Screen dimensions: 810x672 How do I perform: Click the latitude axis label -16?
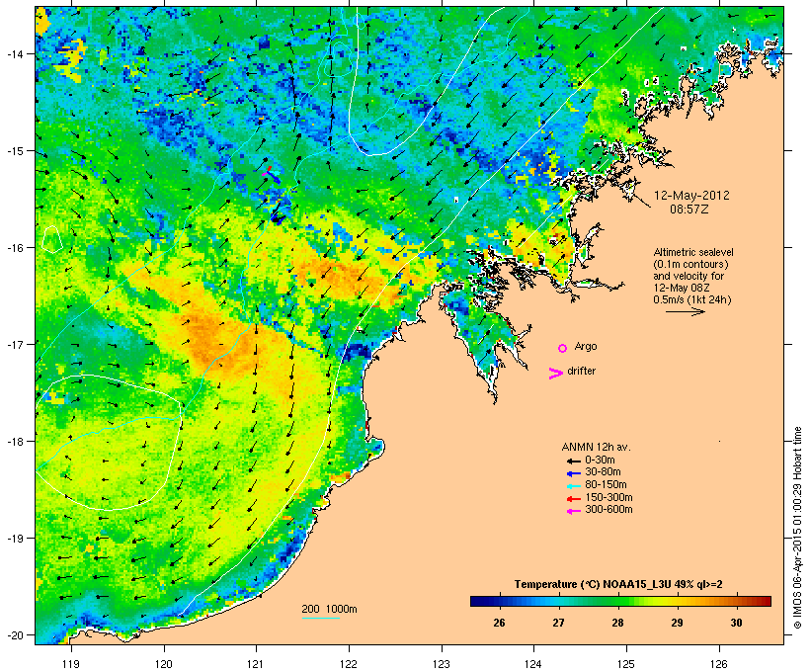click(x=14, y=248)
